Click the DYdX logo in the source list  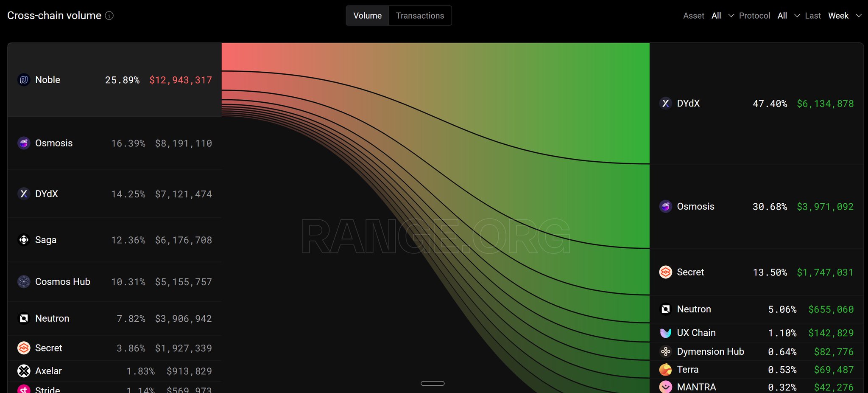tap(24, 194)
